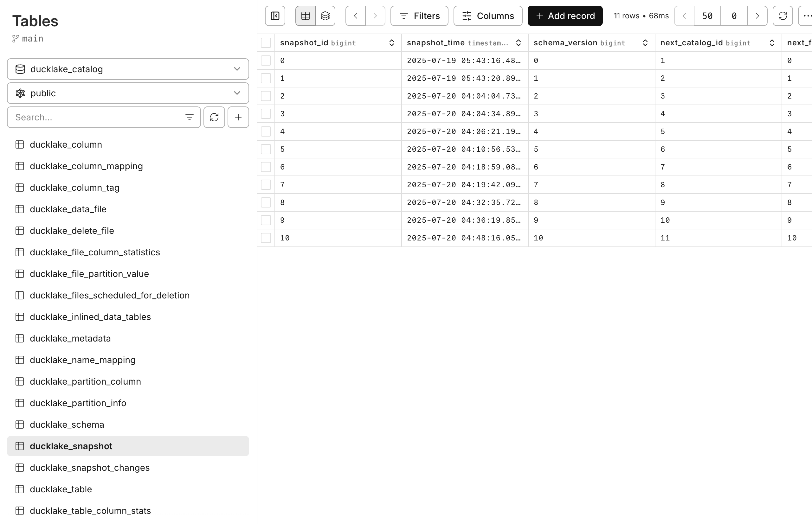Open the more options ellipsis menu

pyautogui.click(x=807, y=16)
